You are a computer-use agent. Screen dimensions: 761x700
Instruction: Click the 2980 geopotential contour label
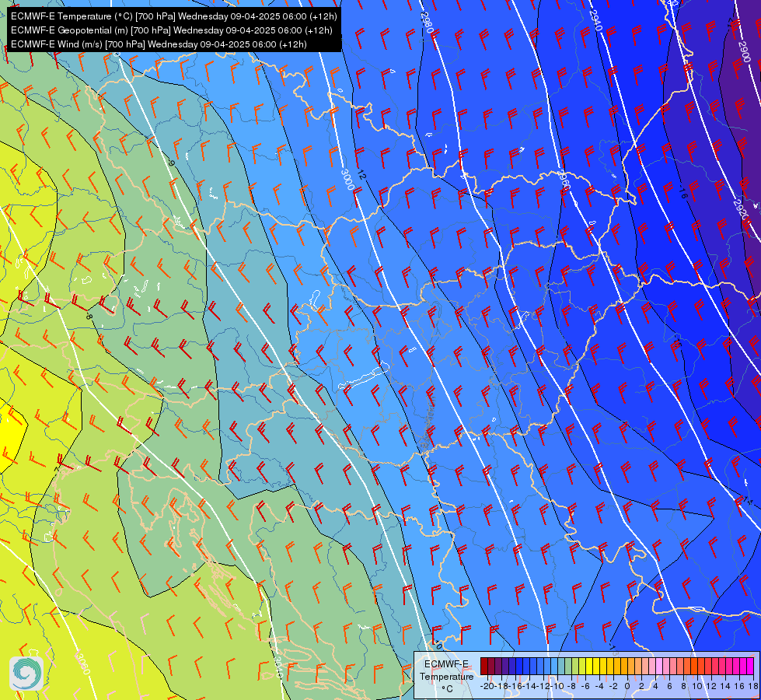coord(427,22)
